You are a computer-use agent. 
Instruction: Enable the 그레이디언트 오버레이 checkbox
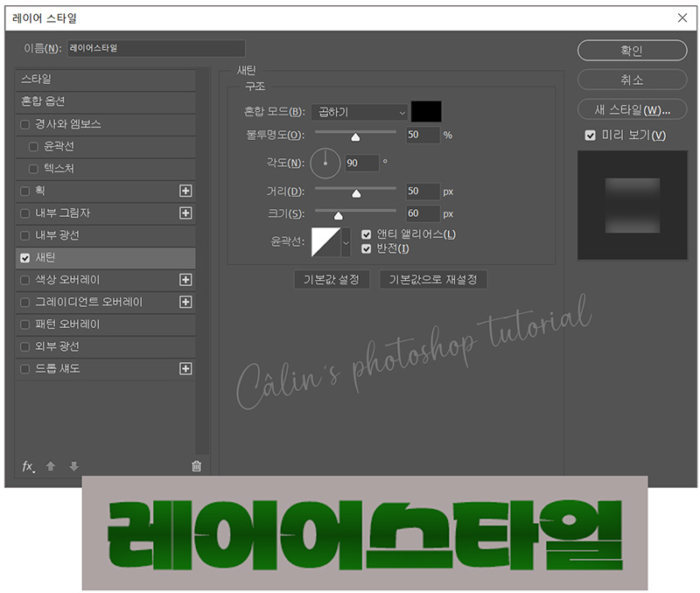pyautogui.click(x=25, y=303)
